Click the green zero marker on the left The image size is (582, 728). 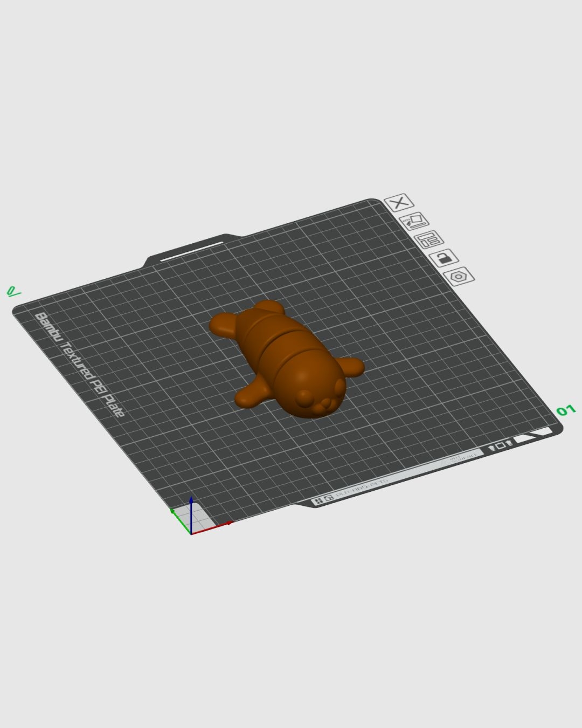(13, 292)
